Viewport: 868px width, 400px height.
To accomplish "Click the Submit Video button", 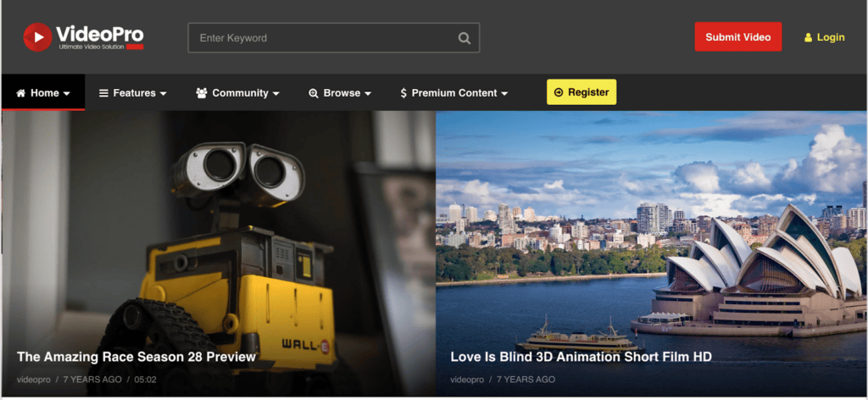I will coord(738,37).
